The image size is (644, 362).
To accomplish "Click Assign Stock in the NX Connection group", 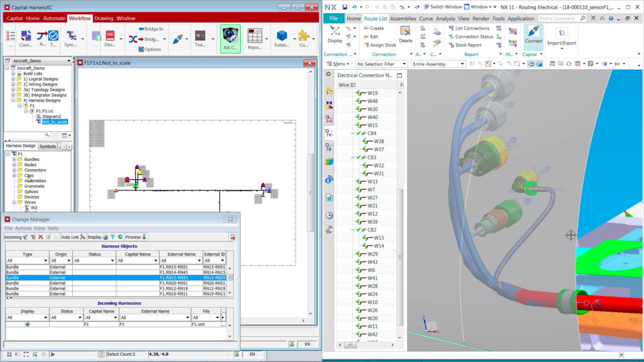I will [379, 45].
